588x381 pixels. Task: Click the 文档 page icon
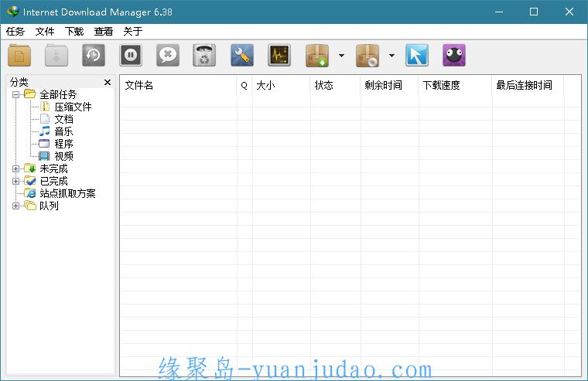pyautogui.click(x=45, y=119)
